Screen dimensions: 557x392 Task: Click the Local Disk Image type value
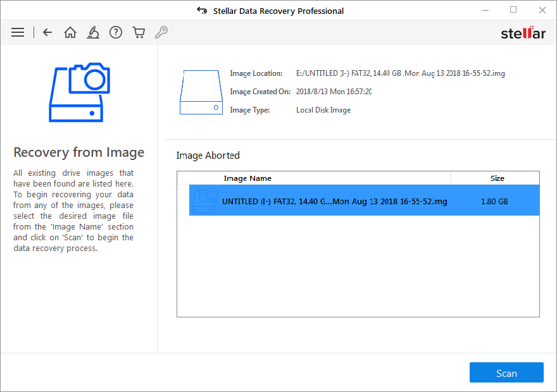323,110
